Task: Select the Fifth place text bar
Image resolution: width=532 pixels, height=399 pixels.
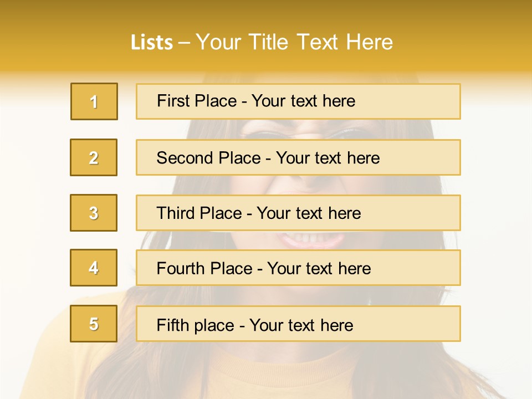Action: 298,324
